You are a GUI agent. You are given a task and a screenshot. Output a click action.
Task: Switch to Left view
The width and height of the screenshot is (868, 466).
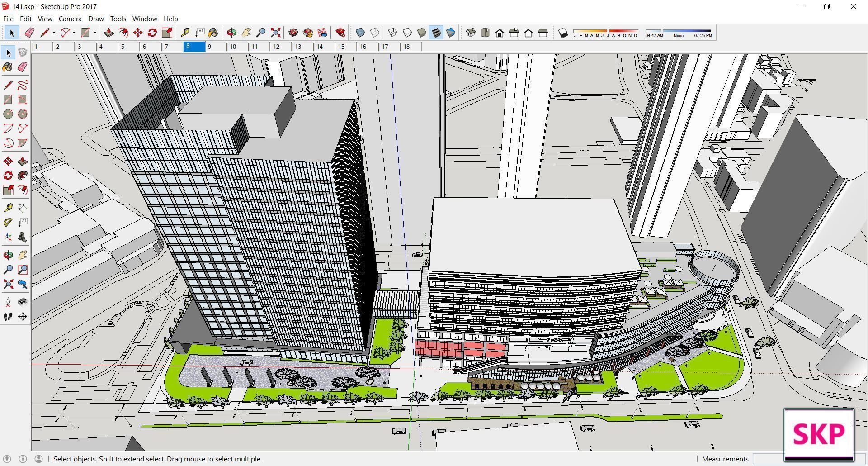coord(543,33)
